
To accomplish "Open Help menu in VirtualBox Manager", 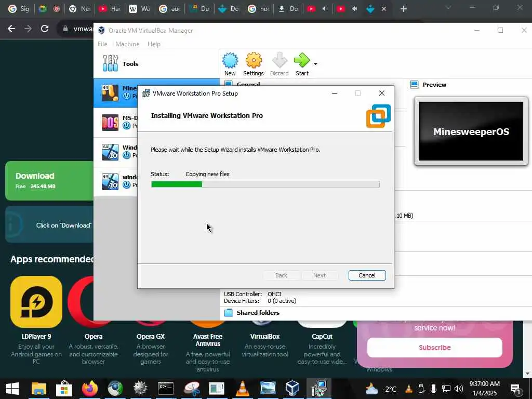I will coord(154,44).
